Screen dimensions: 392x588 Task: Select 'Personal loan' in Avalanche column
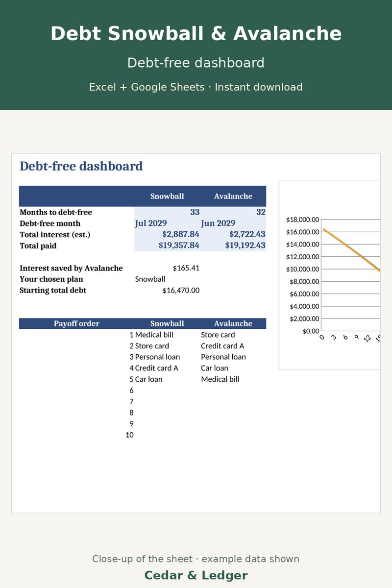[223, 357]
